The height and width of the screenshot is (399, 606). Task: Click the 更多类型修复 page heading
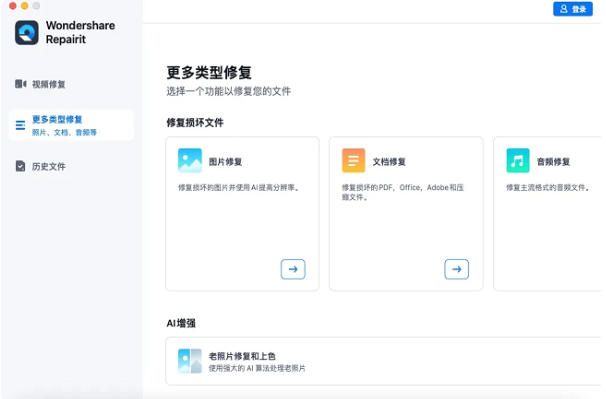209,73
